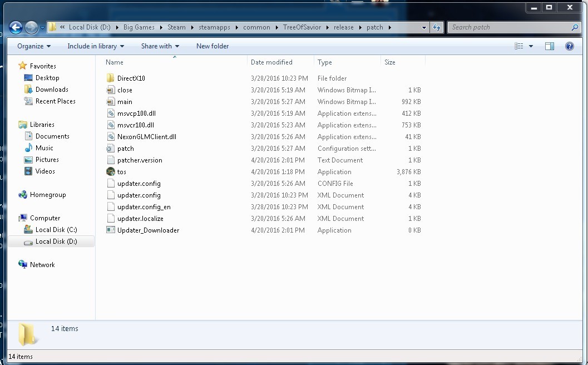Click the New folder button
Image resolution: width=588 pixels, height=365 pixels.
tap(212, 46)
